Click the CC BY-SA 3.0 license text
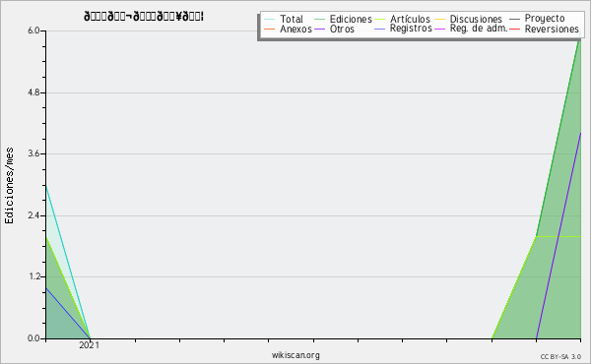Screen dimensions: 591x364 (x=560, y=357)
